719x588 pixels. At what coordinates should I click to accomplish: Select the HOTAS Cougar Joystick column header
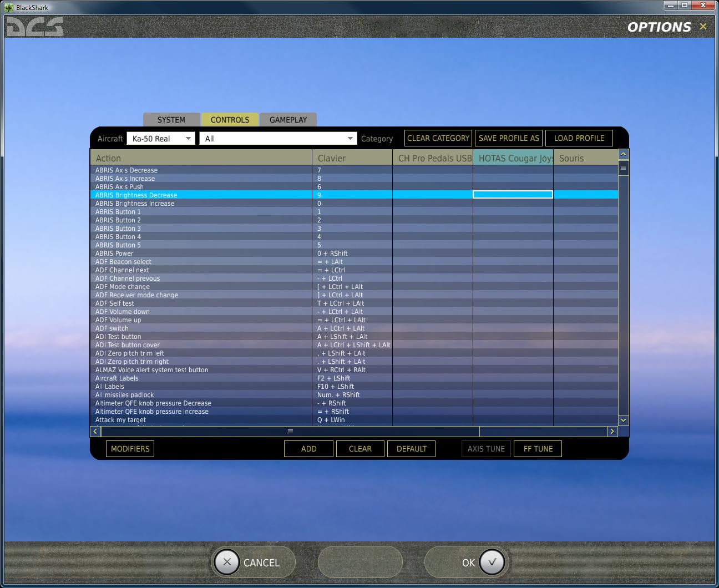pos(513,158)
